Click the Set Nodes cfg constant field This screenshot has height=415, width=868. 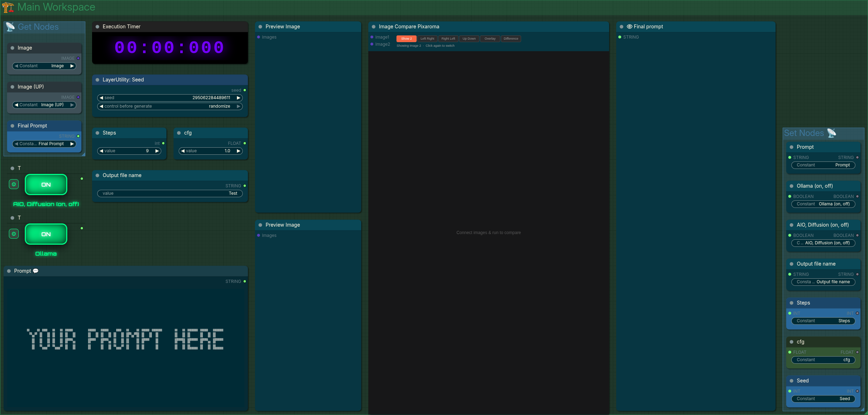click(x=823, y=360)
